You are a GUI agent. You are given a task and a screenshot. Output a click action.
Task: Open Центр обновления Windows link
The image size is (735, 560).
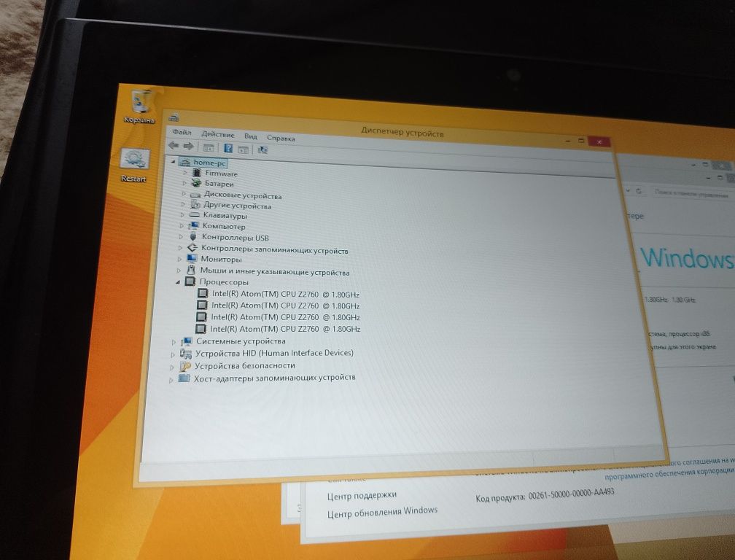point(382,512)
